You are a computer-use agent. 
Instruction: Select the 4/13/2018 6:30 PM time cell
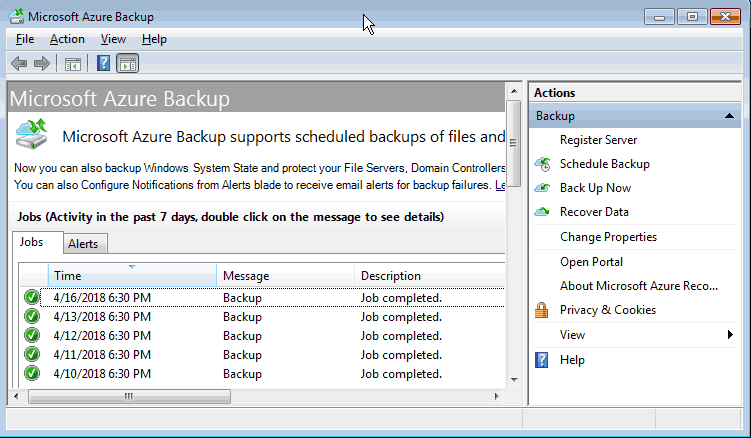pos(102,317)
